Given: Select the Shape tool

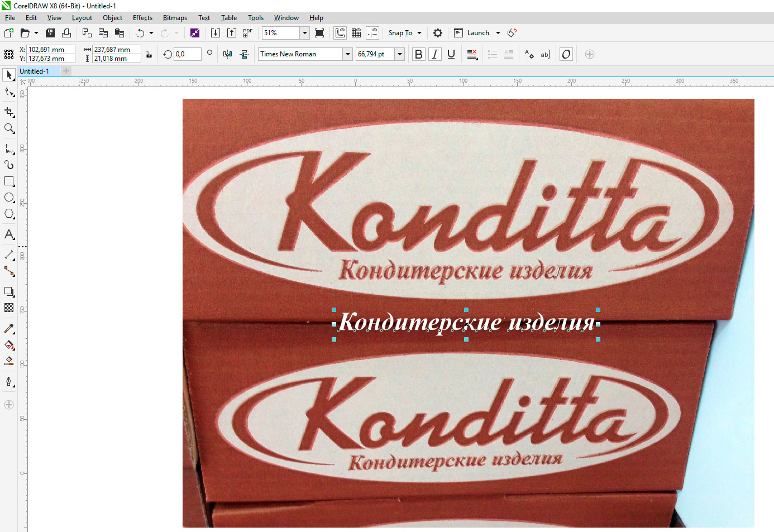Looking at the screenshot, I should (9, 92).
